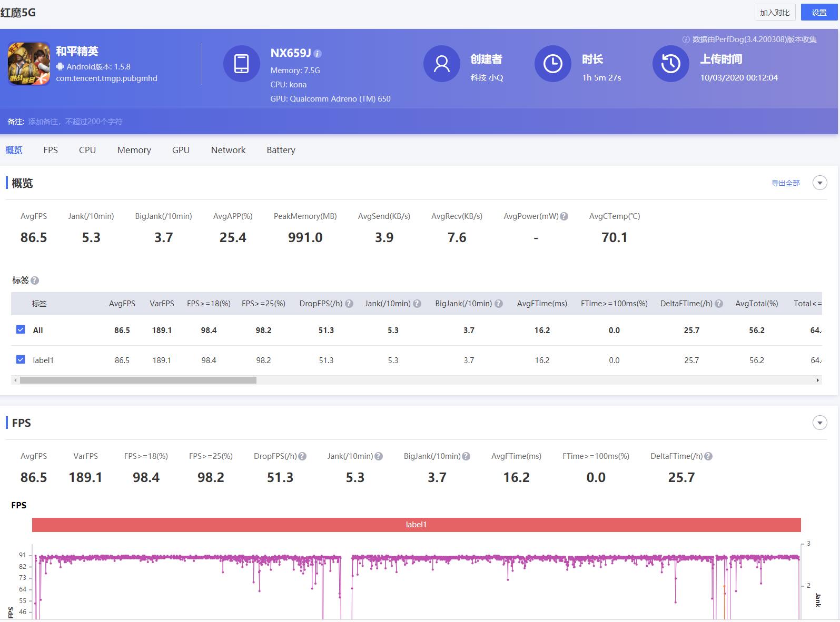This screenshot has width=840, height=622.
Task: Click the info icon next to NX659J
Action: click(x=318, y=54)
